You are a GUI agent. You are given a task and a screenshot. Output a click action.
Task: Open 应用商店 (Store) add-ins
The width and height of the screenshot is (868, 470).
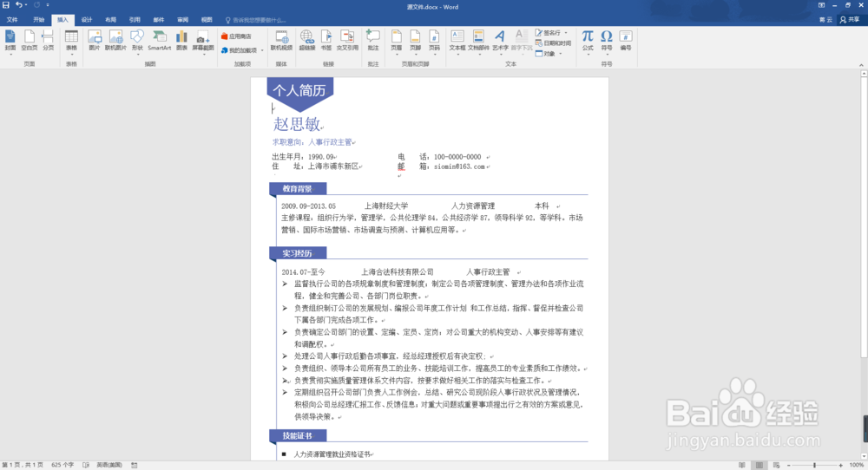point(236,36)
